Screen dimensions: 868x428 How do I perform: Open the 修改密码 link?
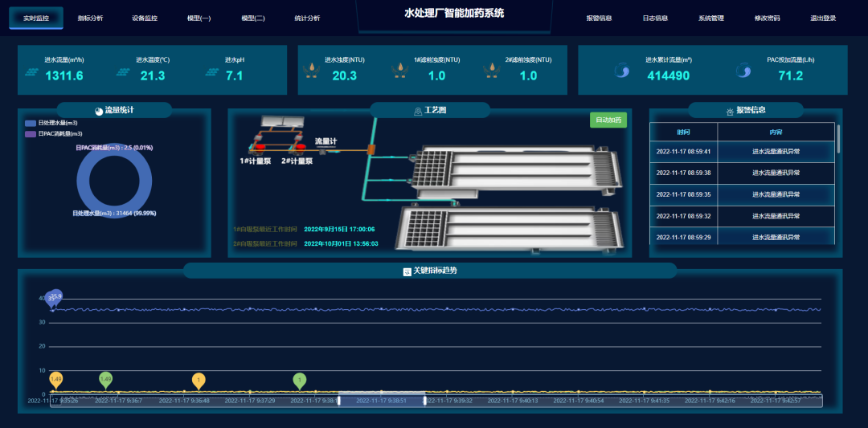click(767, 18)
